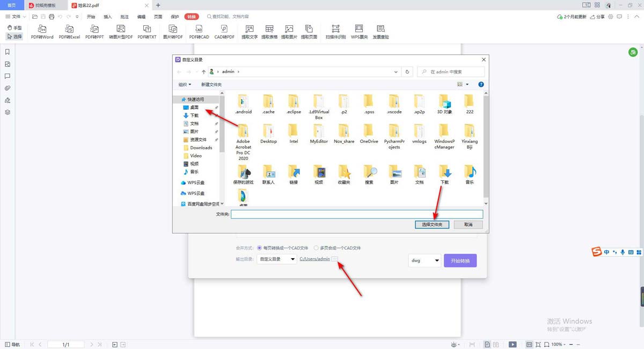Click the C:/Users/admin path link
Screen dimensions: 644x349
click(314, 259)
